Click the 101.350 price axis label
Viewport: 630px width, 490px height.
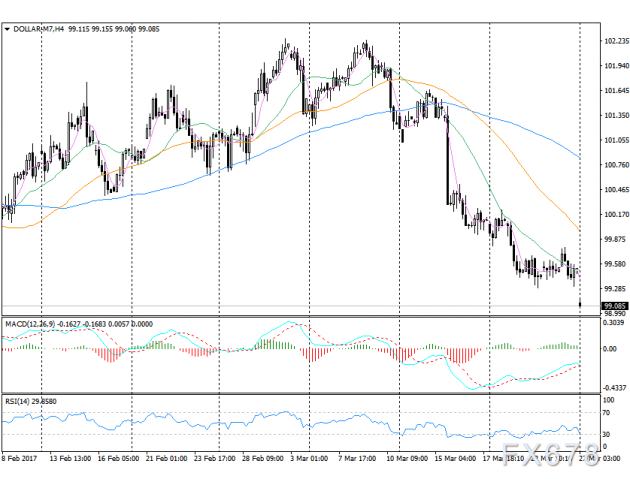point(616,116)
